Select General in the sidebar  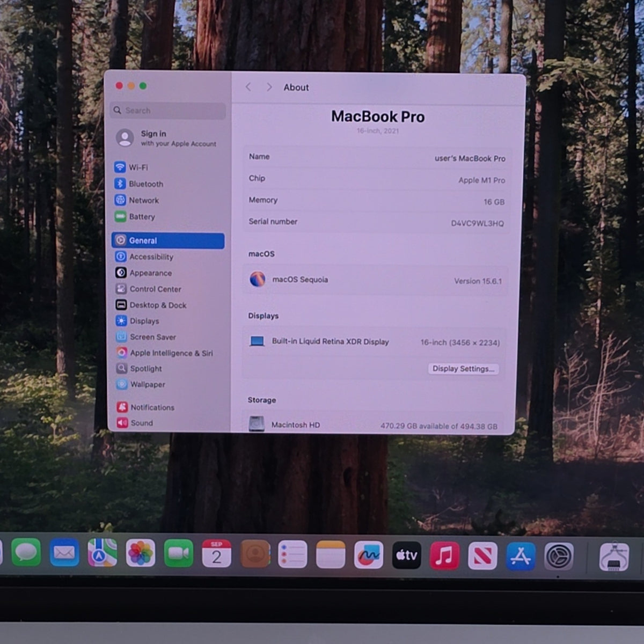168,240
